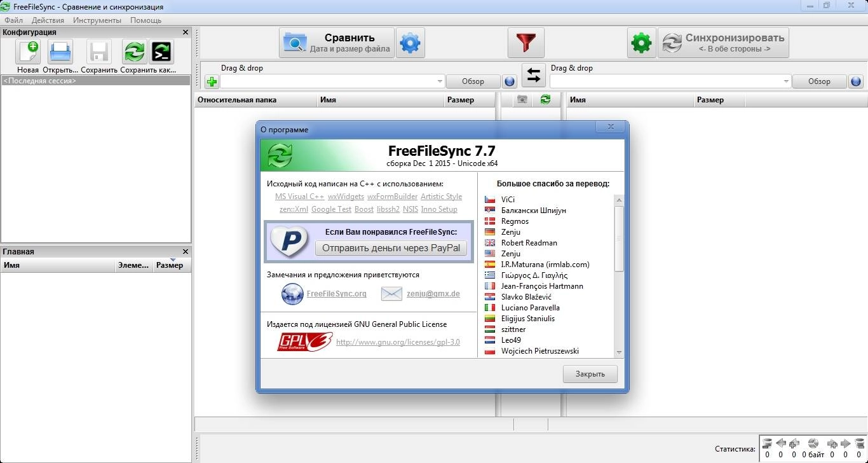
Task: Click Относительная папка column header
Action: coord(255,100)
